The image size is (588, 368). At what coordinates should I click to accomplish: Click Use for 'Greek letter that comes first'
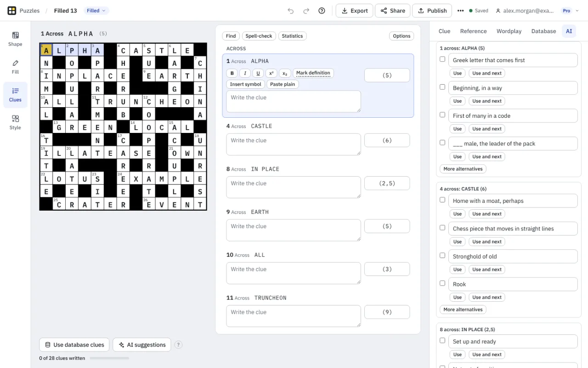(458, 73)
